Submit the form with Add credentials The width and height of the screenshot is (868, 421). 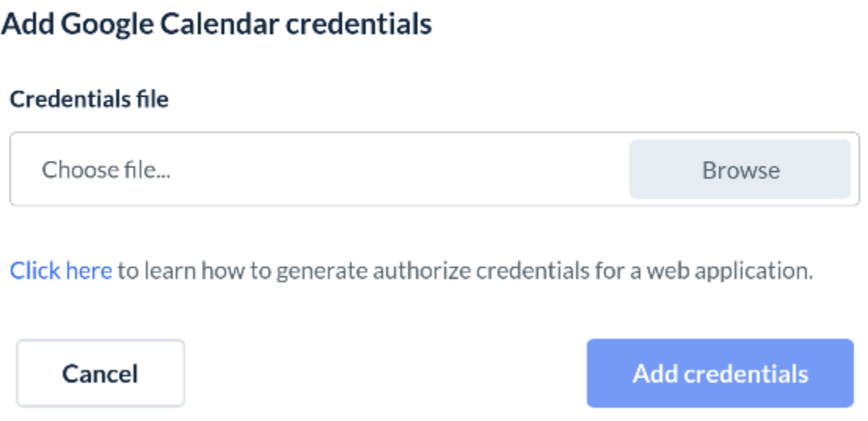tap(720, 373)
